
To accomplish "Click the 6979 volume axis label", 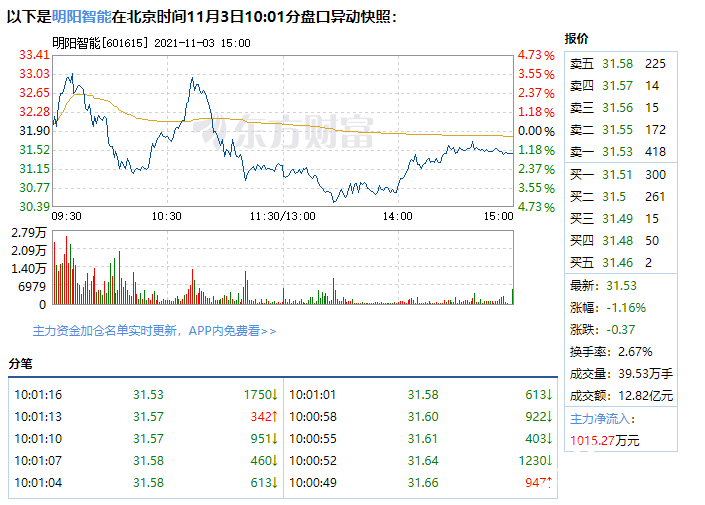I will pyautogui.click(x=32, y=286).
